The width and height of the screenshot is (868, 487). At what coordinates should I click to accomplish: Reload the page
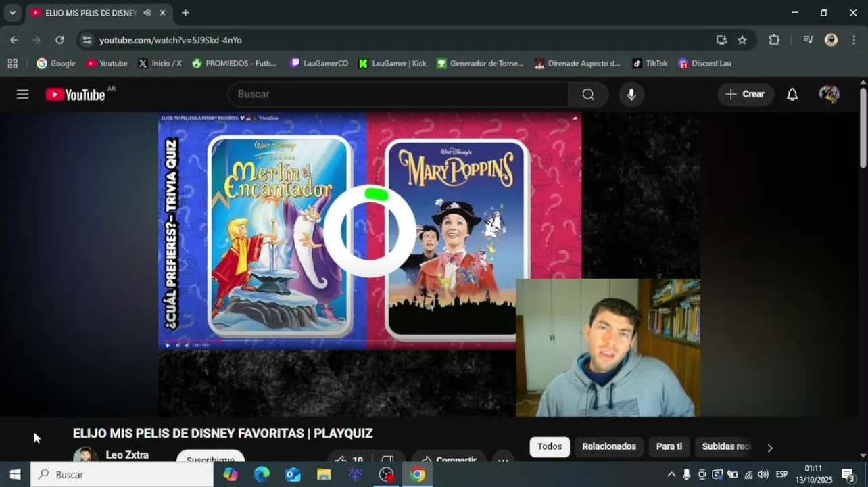(59, 40)
